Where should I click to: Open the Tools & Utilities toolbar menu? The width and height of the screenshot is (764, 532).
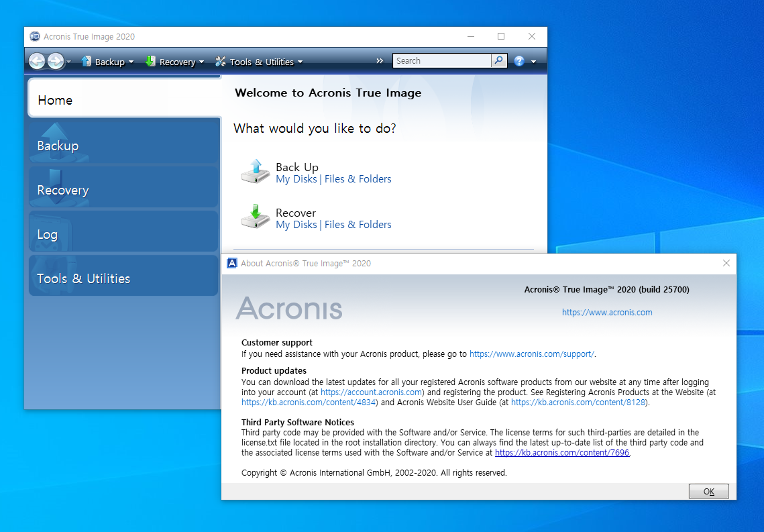coord(259,62)
